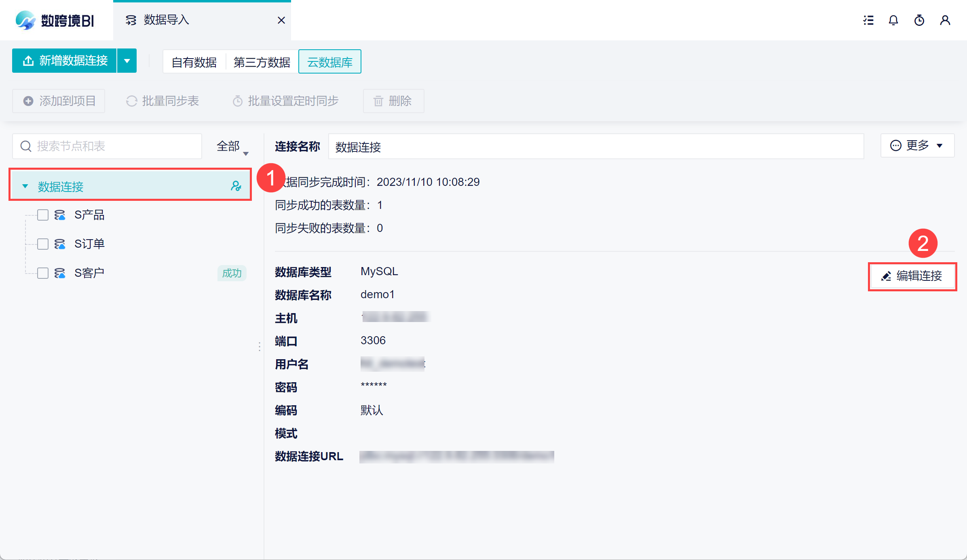Switch to the 第三方数据 tab
Image resolution: width=967 pixels, height=560 pixels.
[x=262, y=62]
